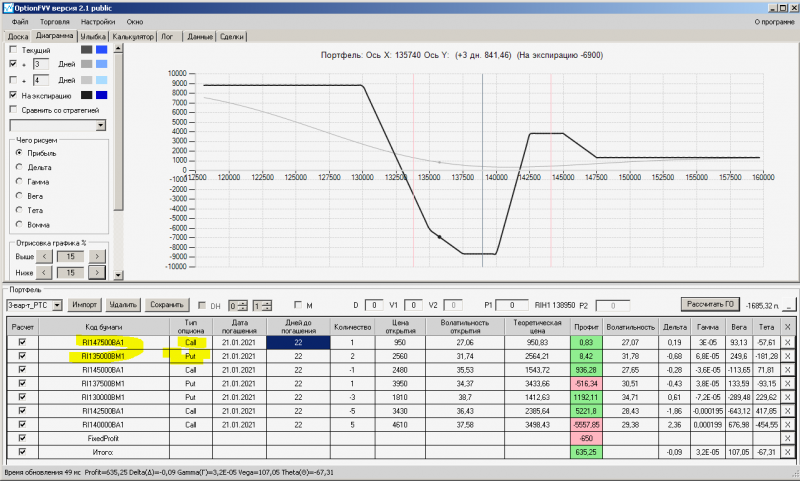Screen dimensions: 800x481
Task: Click the P1 input field
Action: [x=512, y=305]
